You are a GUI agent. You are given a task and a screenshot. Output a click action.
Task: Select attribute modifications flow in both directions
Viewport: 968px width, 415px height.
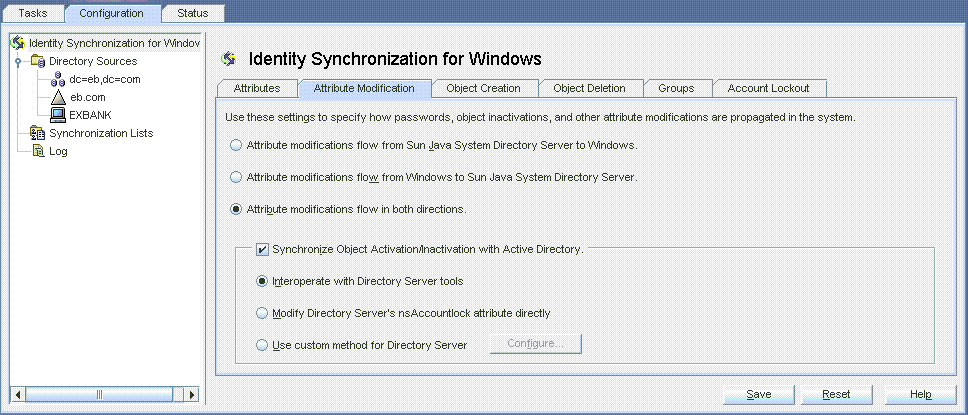(236, 209)
